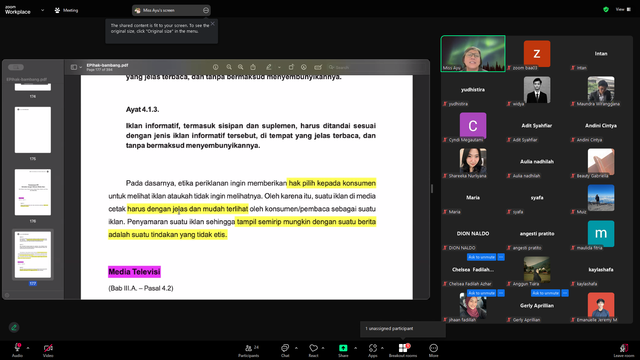640x360 pixels.
Task: Click the Zoom Workplace logo
Action: tap(18, 10)
